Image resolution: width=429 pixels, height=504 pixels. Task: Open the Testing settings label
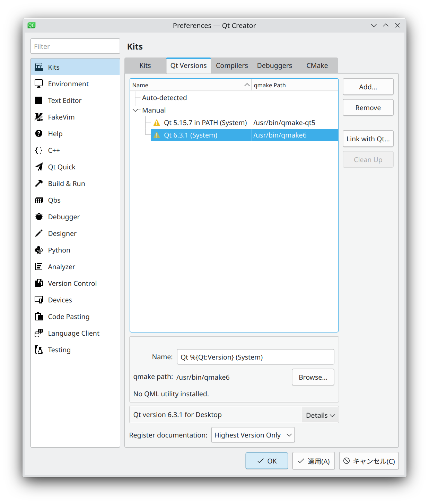pyautogui.click(x=59, y=350)
